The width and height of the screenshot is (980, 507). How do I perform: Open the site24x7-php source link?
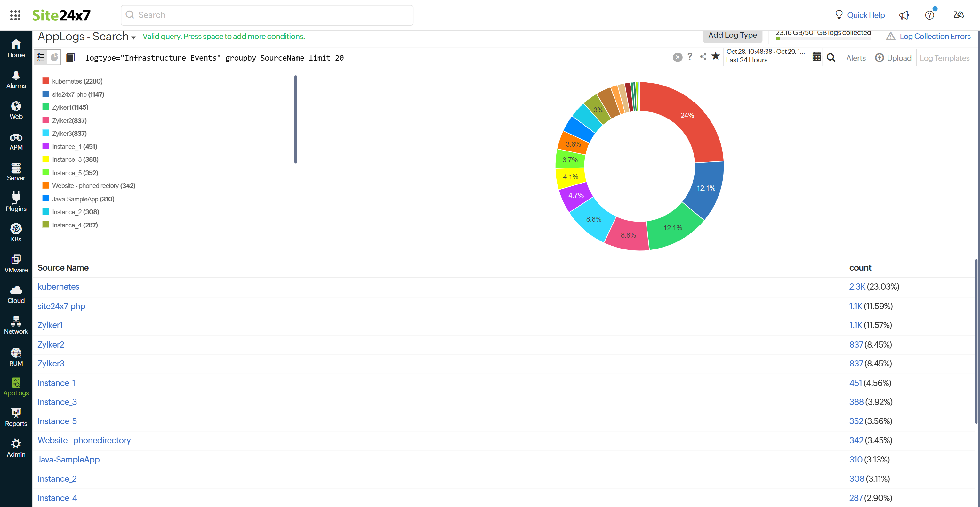click(61, 306)
